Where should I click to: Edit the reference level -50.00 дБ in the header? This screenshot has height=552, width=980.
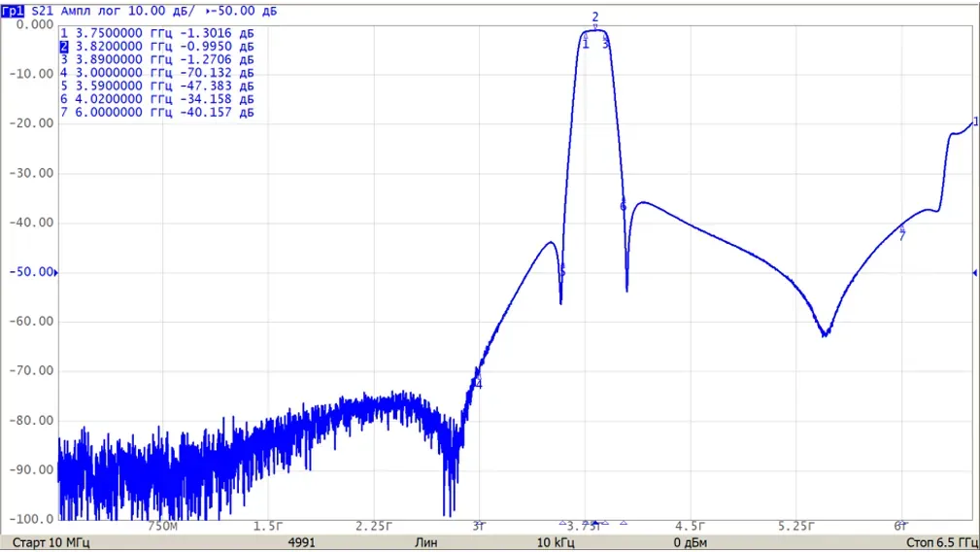tap(241, 11)
